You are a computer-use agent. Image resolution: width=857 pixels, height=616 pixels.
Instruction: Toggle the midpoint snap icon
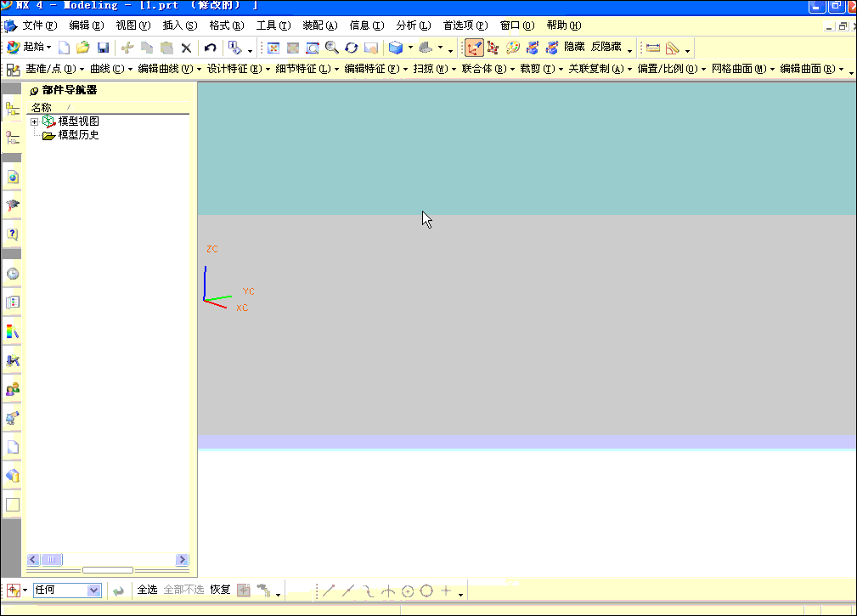[348, 591]
